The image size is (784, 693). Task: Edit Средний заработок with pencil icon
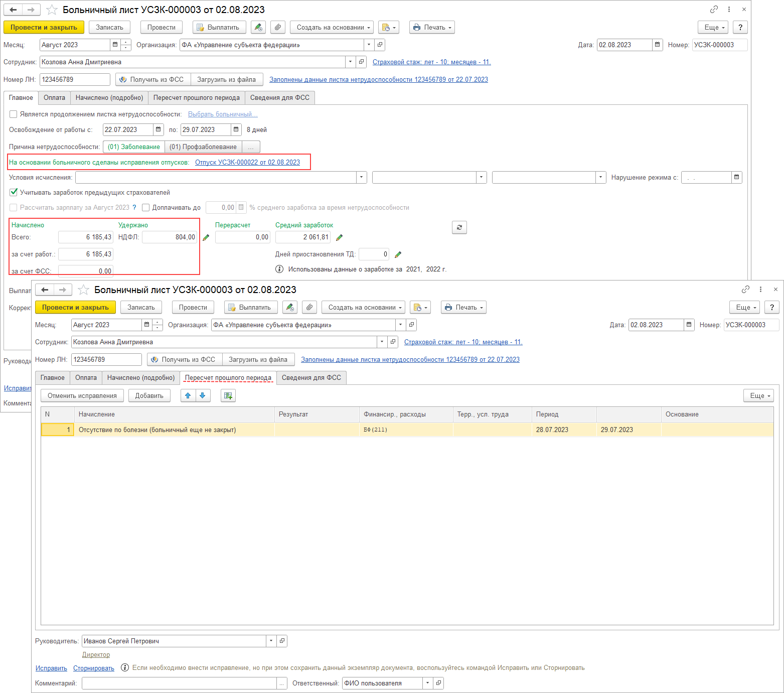(340, 237)
